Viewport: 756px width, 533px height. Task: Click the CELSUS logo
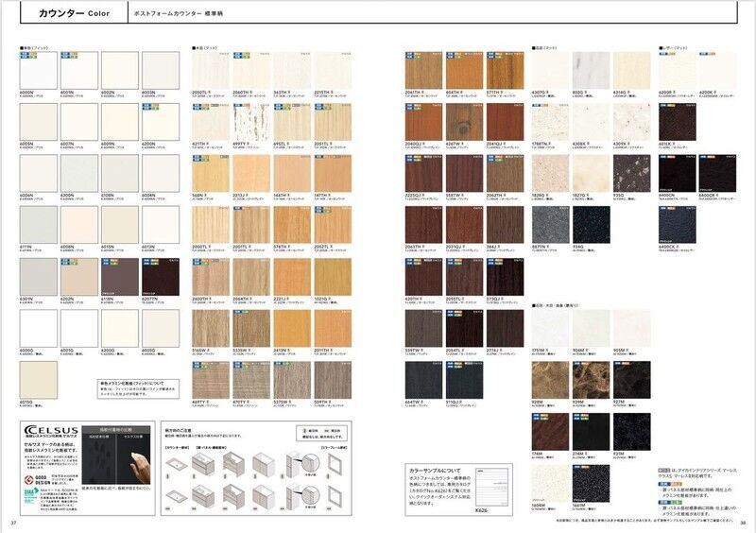click(x=49, y=432)
